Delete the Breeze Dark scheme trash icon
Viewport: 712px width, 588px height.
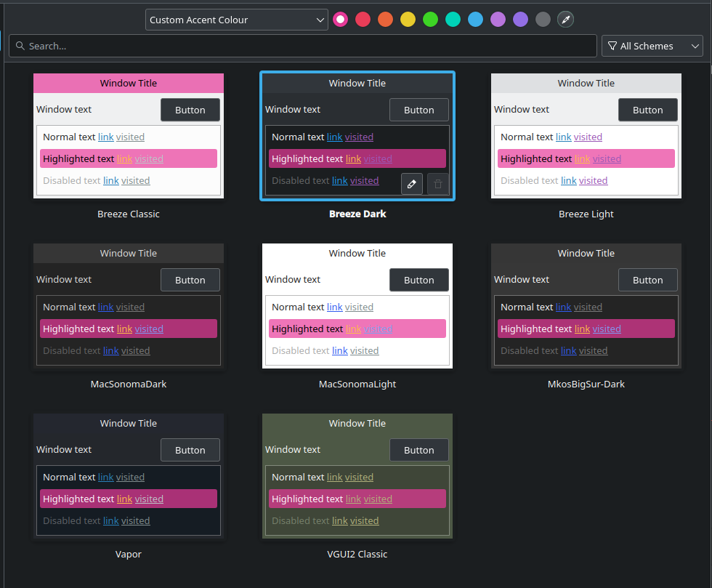click(x=437, y=184)
